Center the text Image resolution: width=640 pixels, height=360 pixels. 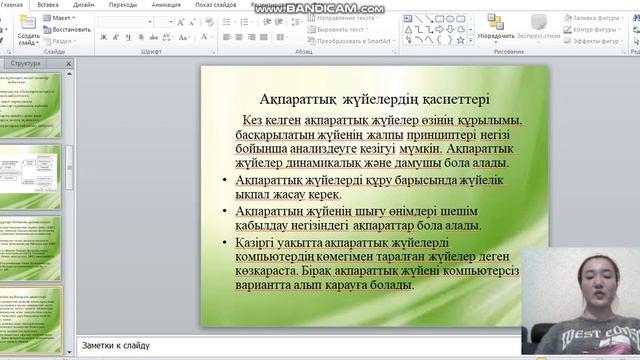[239, 37]
